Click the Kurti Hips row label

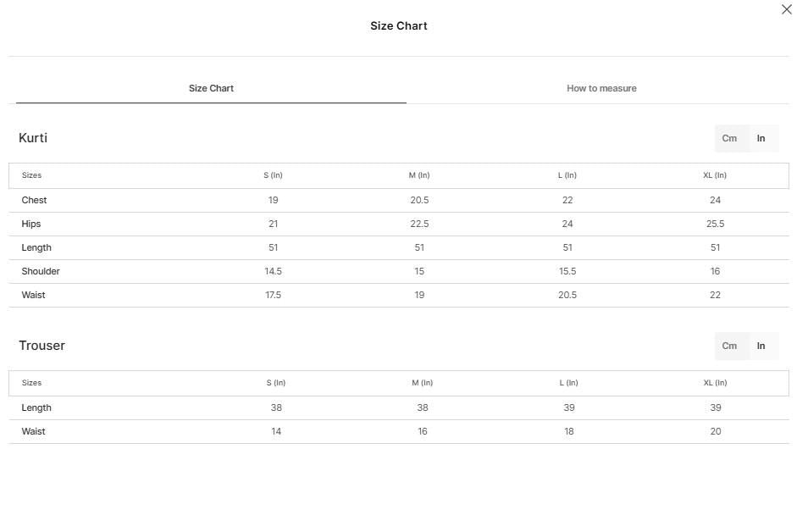[x=31, y=224]
